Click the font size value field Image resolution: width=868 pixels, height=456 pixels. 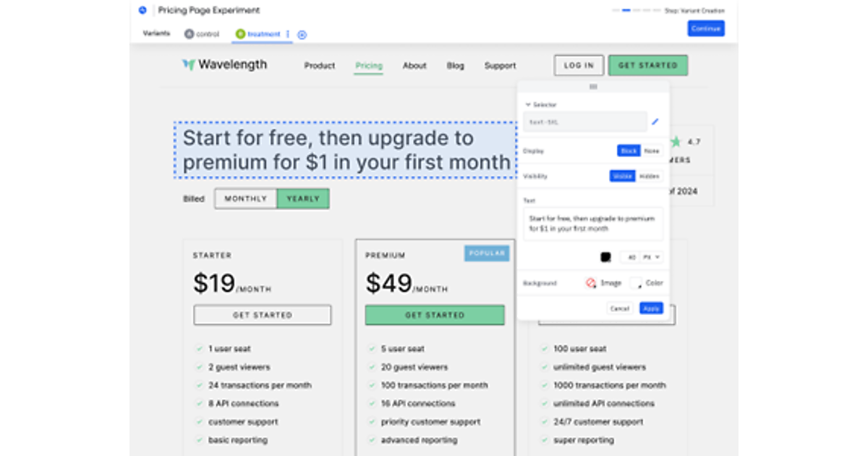pyautogui.click(x=631, y=257)
